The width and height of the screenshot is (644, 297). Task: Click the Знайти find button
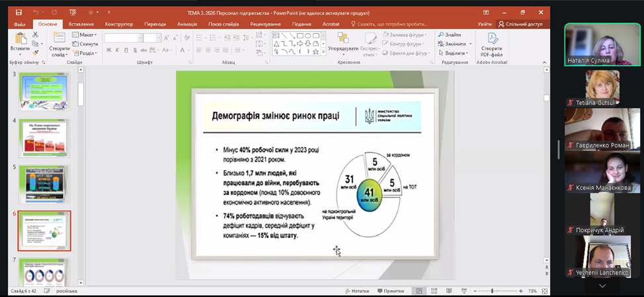(x=450, y=35)
